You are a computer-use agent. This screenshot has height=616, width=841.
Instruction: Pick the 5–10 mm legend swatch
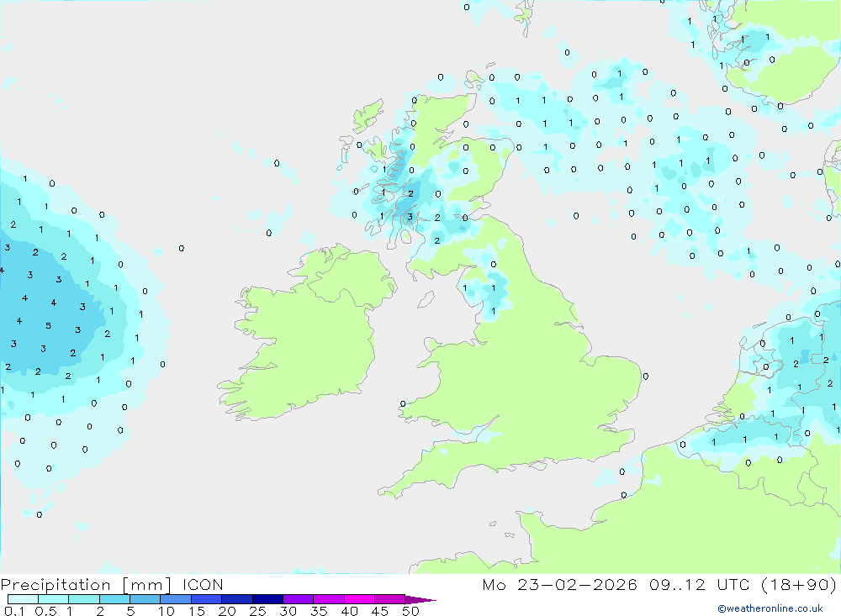[x=145, y=599]
